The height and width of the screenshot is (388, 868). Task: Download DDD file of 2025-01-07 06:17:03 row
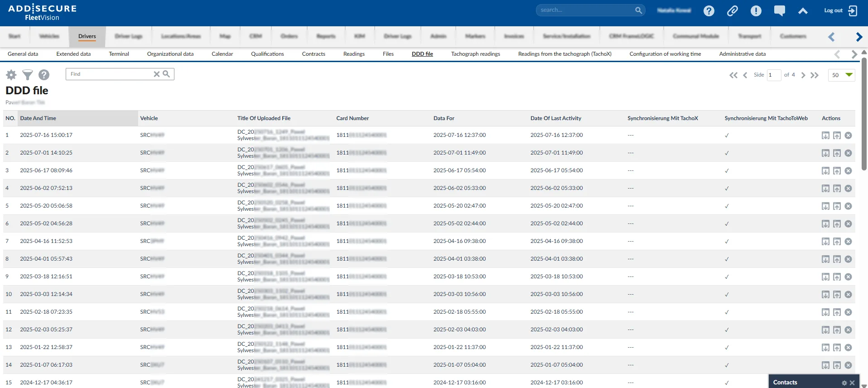(x=825, y=365)
